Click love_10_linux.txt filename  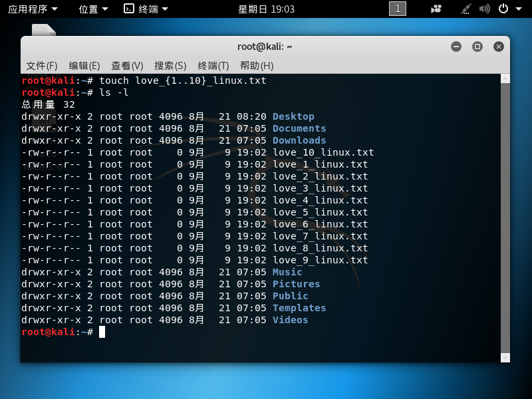[x=323, y=152]
